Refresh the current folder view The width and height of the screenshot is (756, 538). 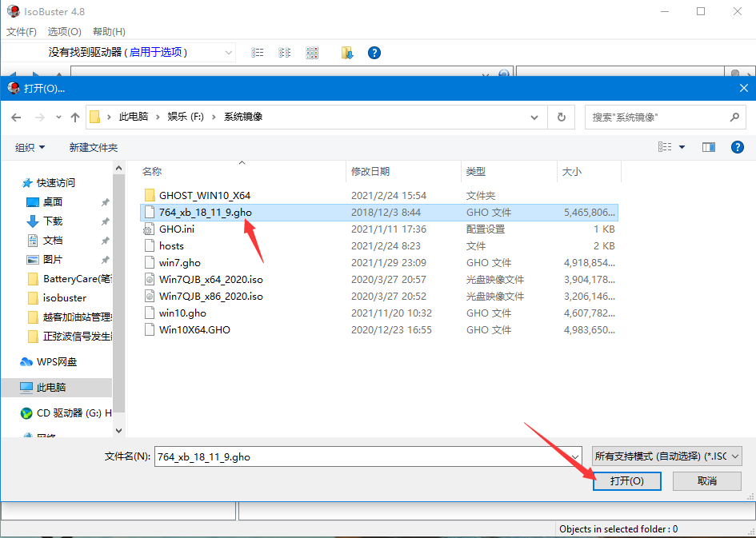click(562, 117)
